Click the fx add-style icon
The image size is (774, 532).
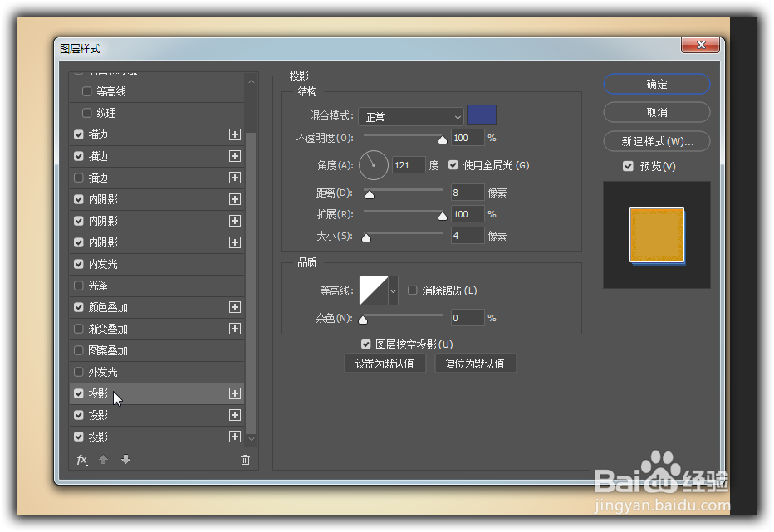click(82, 460)
